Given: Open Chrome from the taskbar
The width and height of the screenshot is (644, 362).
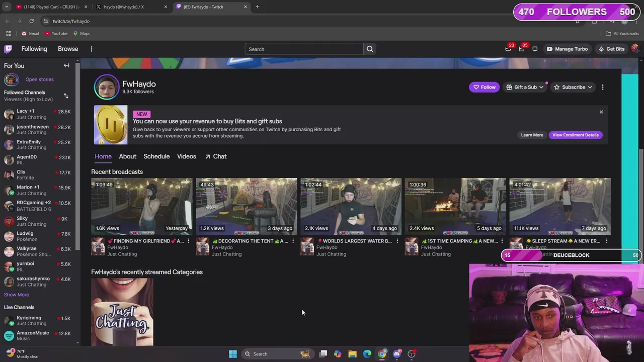Looking at the screenshot, I should (x=382, y=354).
